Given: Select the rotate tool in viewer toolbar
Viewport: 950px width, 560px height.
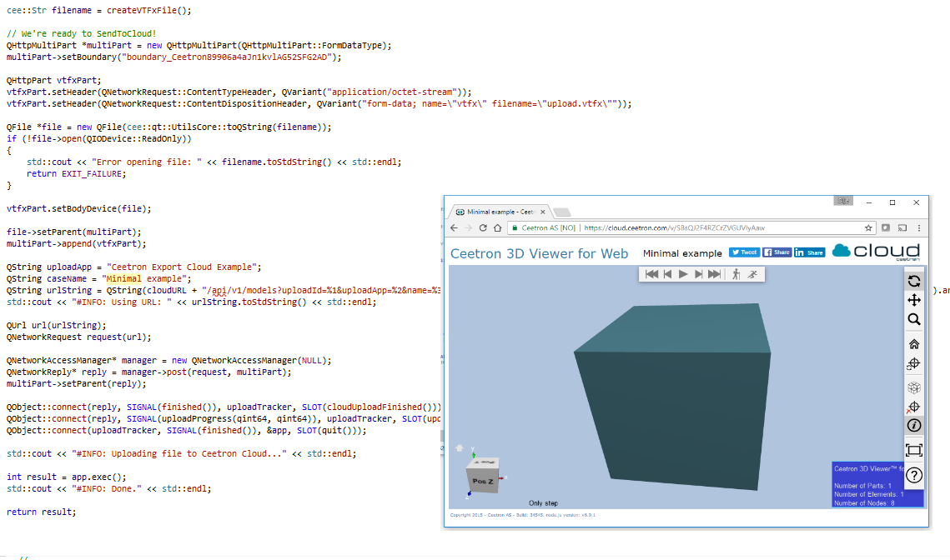Looking at the screenshot, I should tap(914, 281).
